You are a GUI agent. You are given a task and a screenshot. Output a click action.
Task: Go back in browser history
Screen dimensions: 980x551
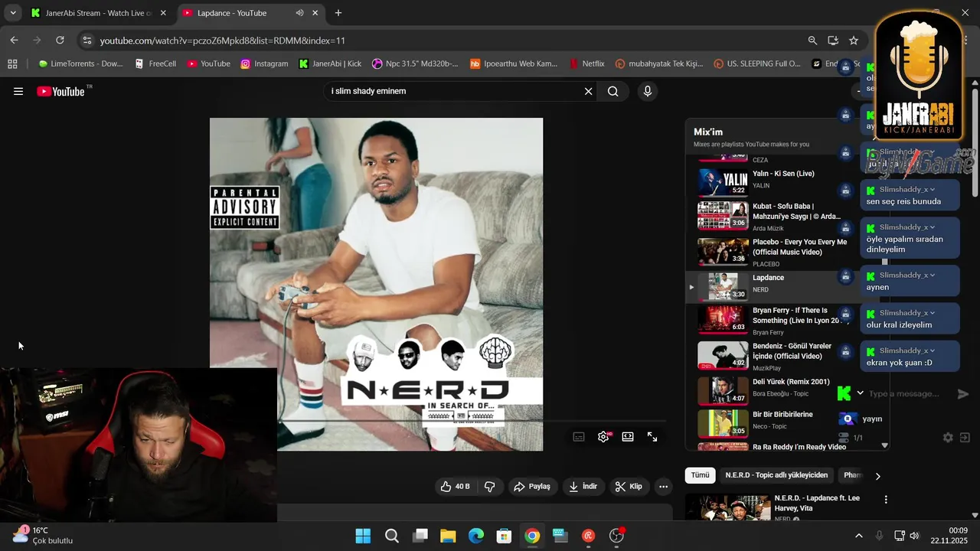(x=15, y=40)
